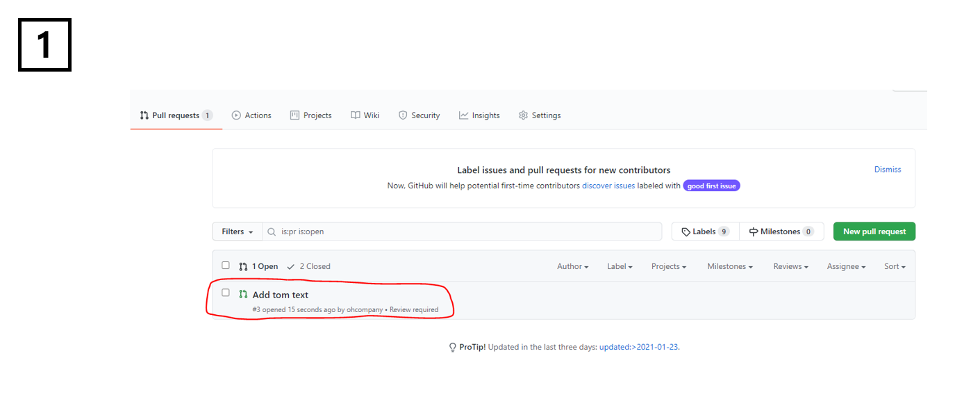This screenshot has width=980, height=415.
Task: Click the Actions play icon
Action: click(236, 115)
